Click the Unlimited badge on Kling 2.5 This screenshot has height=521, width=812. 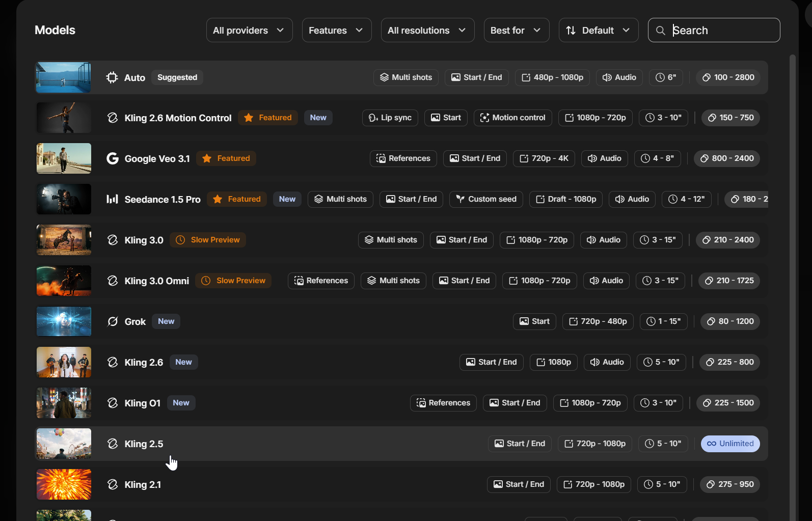(730, 444)
